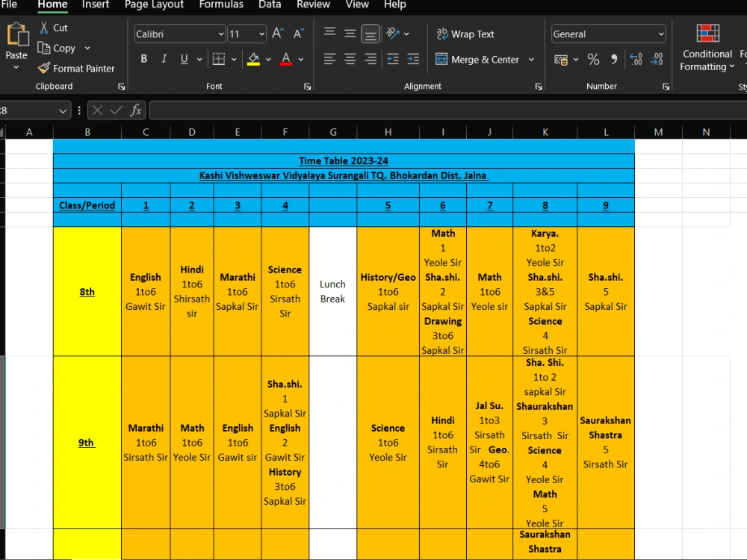Expand Merge & Center options arrow
The height and width of the screenshot is (560, 747).
[x=531, y=60]
